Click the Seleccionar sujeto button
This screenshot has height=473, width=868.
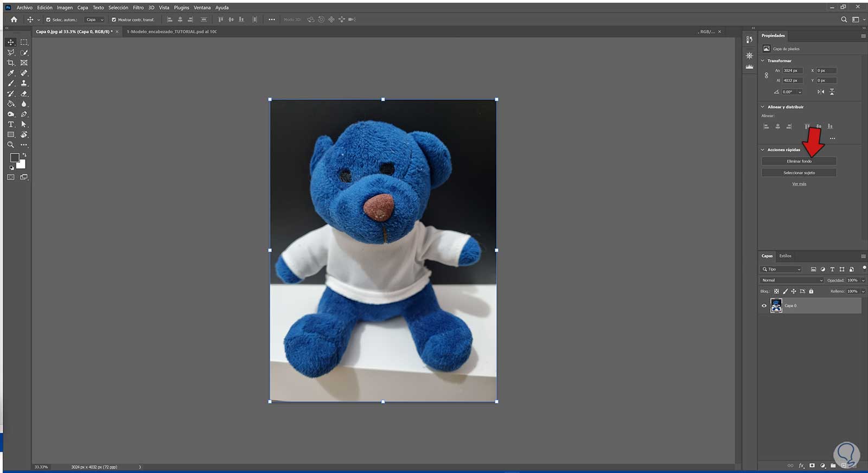point(799,172)
